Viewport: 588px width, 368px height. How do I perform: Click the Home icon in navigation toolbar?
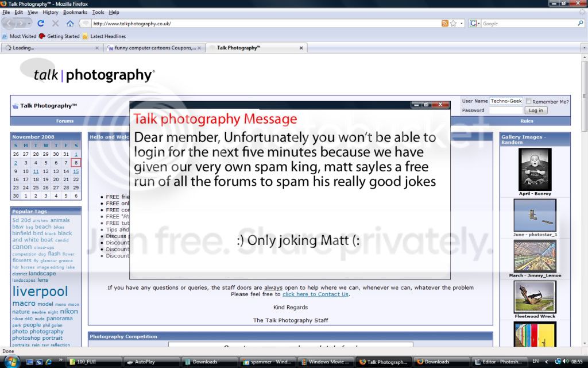(70, 24)
